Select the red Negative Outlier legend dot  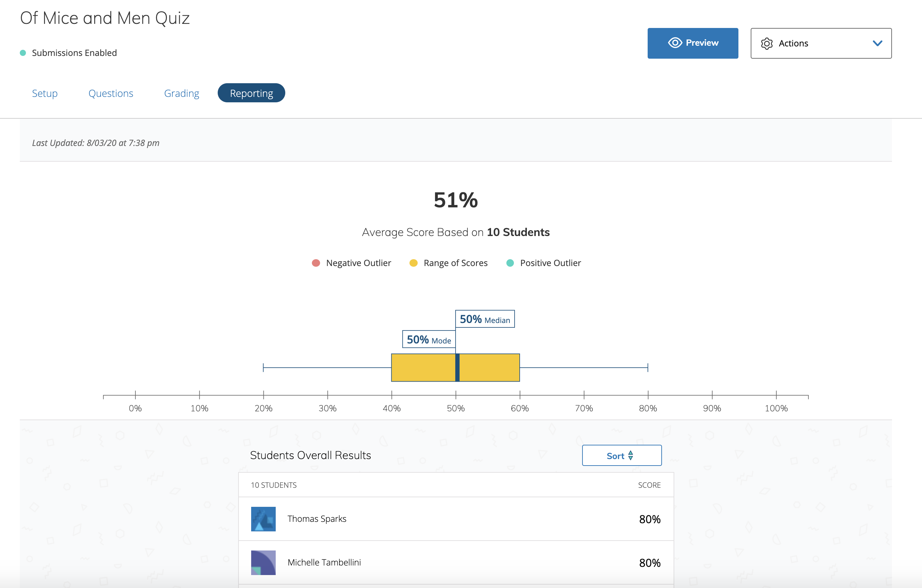coord(316,263)
